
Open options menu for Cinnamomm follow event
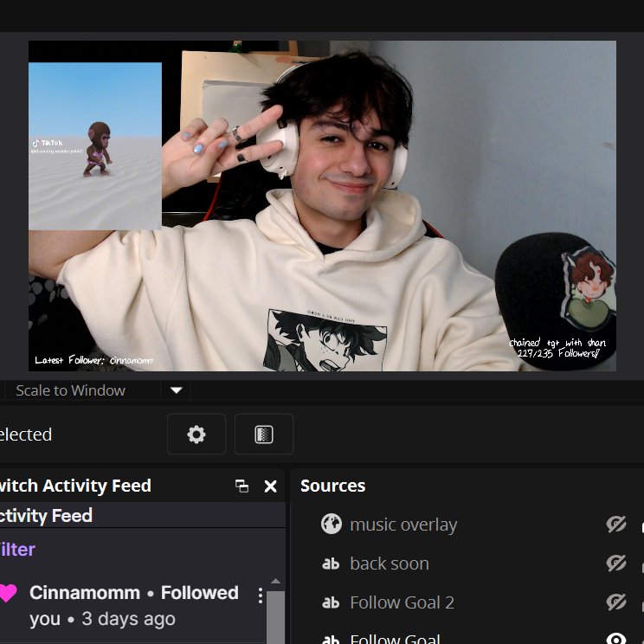[x=261, y=596]
